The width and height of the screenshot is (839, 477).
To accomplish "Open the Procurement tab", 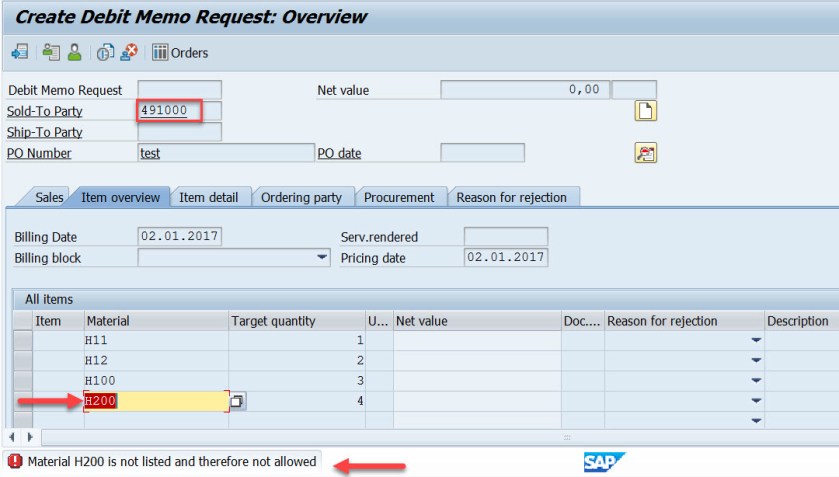I will pos(399,198).
